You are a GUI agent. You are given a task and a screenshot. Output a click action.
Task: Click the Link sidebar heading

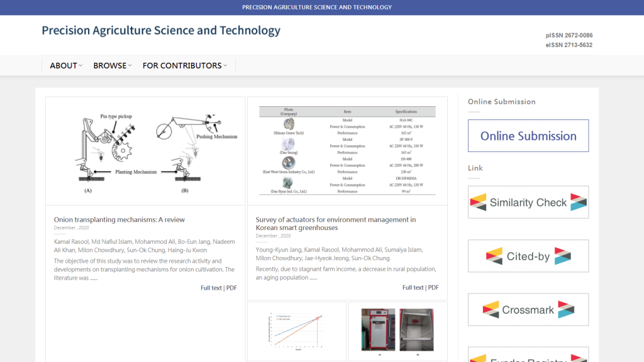475,168
